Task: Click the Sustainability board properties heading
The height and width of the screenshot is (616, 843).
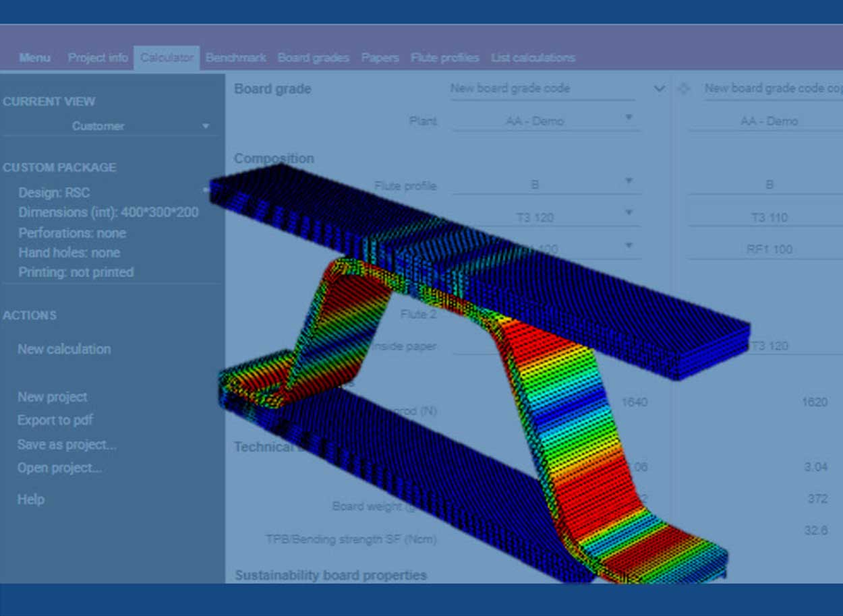Action: point(330,575)
